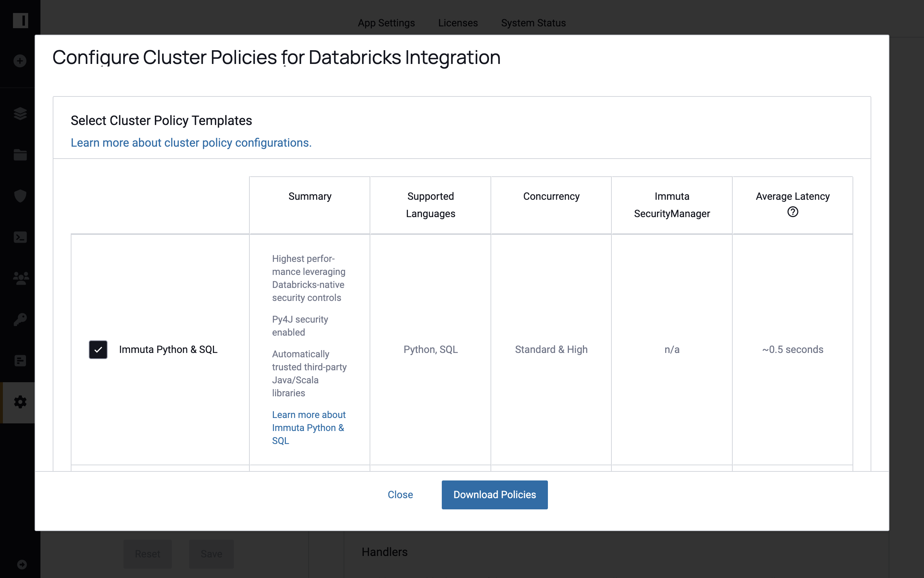Open Learn more about Immuta Python & SQL link
Screen dimensions: 924x578
309,428
